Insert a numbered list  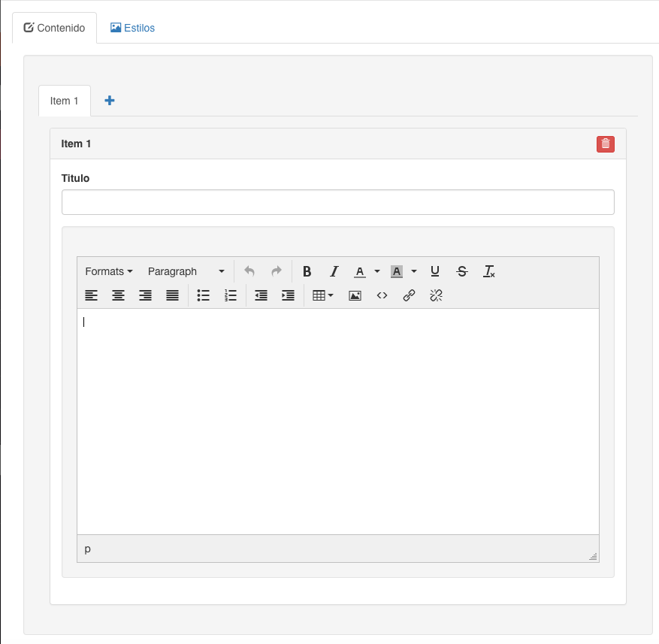click(231, 295)
